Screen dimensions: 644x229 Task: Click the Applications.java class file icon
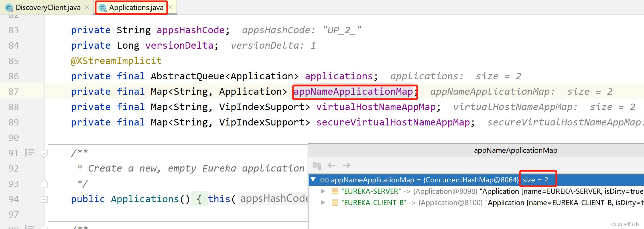[x=102, y=8]
